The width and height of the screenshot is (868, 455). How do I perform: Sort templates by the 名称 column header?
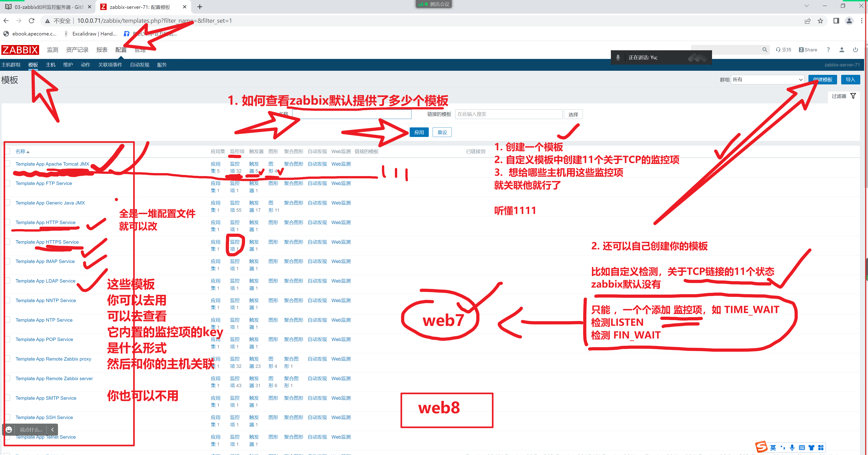pos(22,152)
